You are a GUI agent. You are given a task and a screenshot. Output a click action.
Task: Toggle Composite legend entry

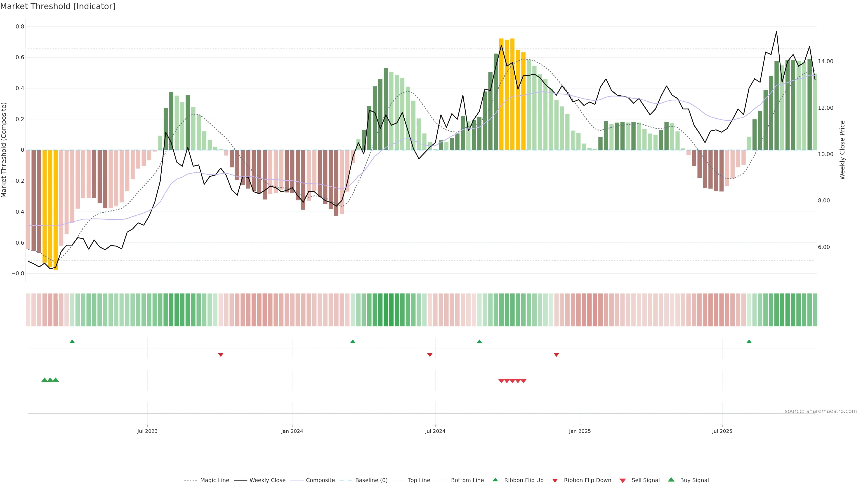click(x=320, y=480)
